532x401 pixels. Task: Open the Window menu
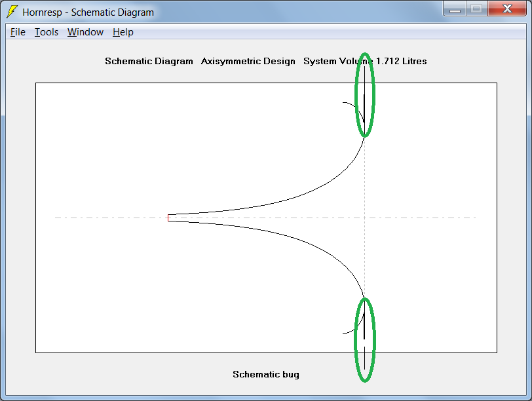[x=85, y=32]
